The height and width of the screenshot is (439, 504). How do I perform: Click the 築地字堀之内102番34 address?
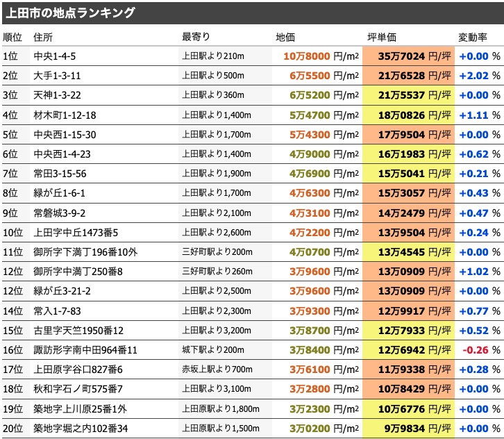point(81,429)
